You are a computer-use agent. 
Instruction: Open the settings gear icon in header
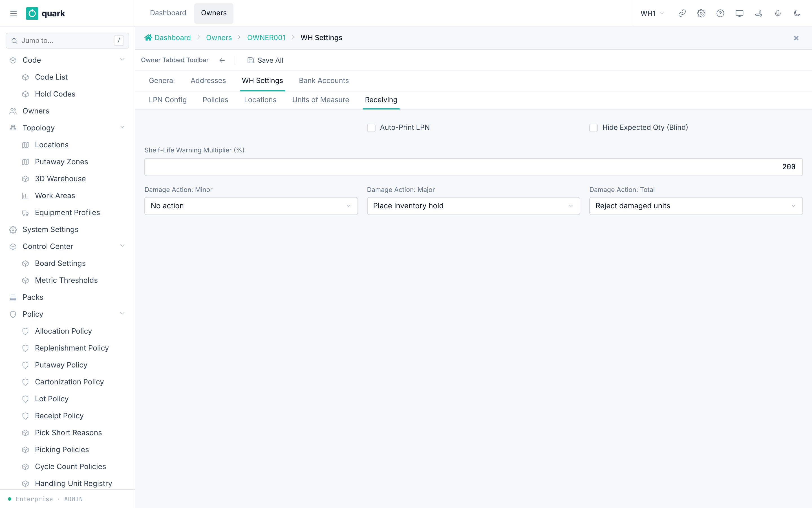[701, 14]
